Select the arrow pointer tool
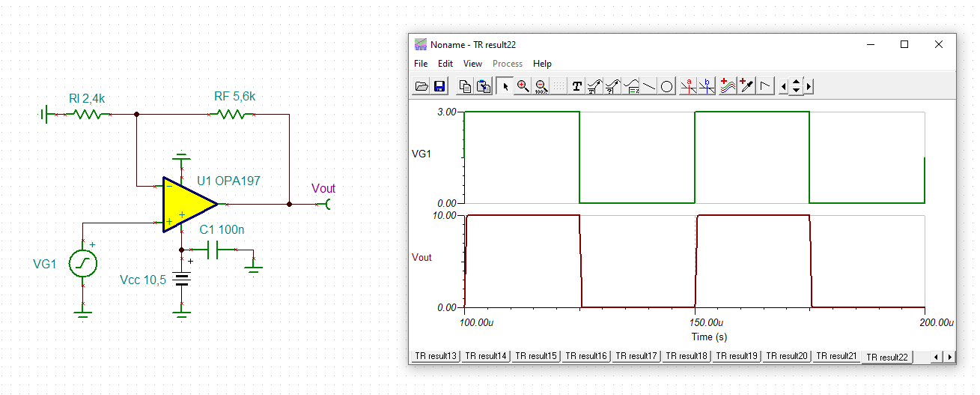 pos(505,86)
